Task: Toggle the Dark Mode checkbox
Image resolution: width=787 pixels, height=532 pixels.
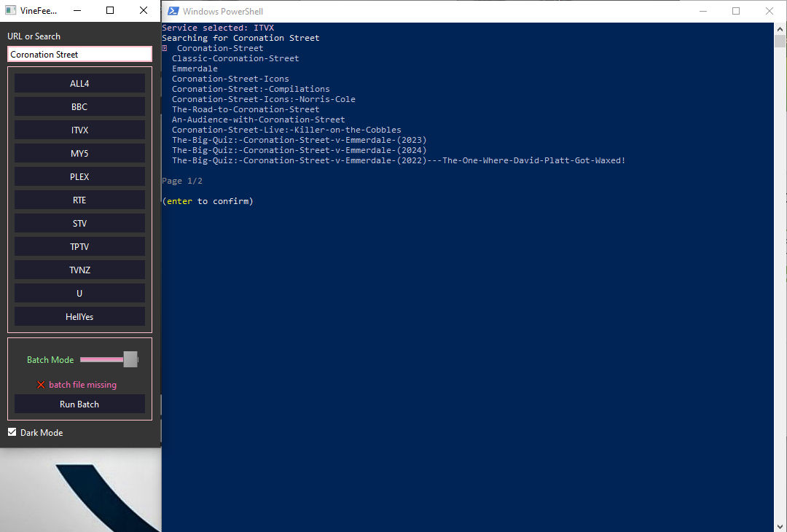Action: 12,432
